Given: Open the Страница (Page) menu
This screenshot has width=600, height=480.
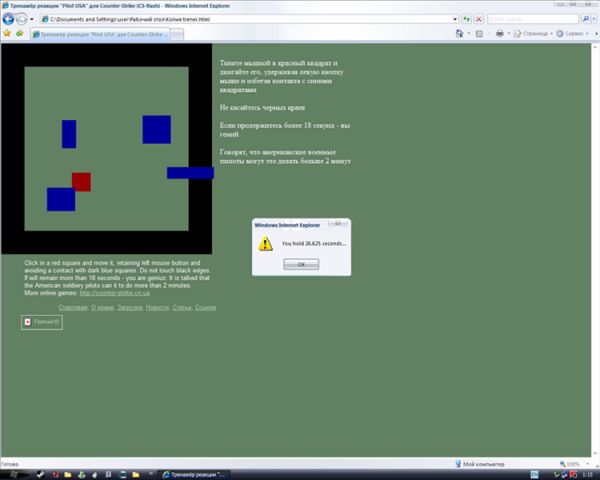Looking at the screenshot, I should tap(533, 34).
